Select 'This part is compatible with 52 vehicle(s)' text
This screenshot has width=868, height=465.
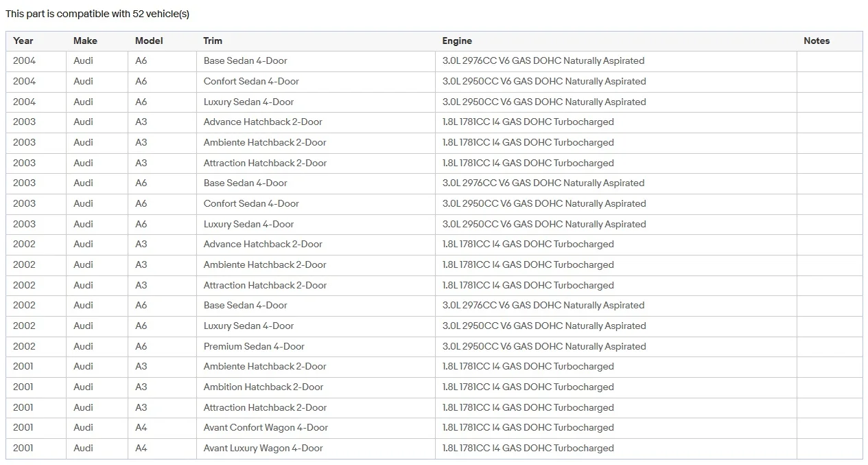(x=97, y=14)
